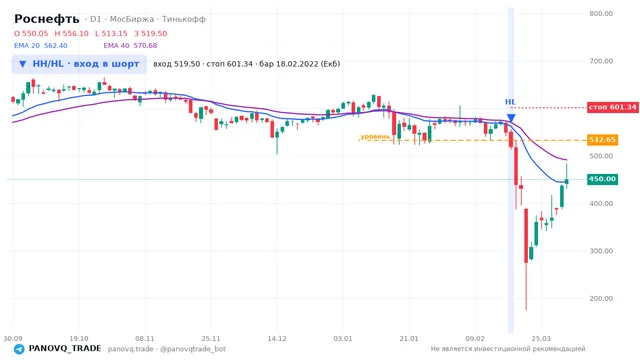Click the 30.09 date axis label
This screenshot has height=360, width=640.
pos(13,338)
